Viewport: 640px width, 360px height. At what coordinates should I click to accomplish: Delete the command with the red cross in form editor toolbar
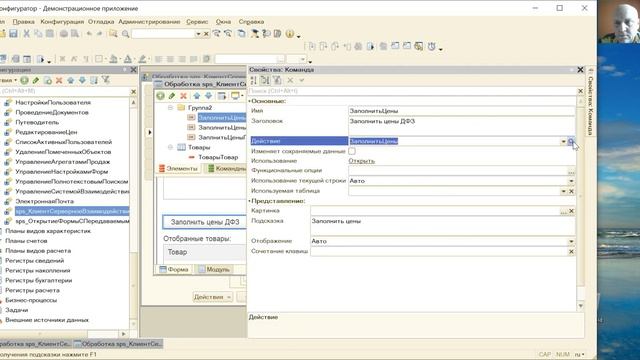click(x=184, y=96)
